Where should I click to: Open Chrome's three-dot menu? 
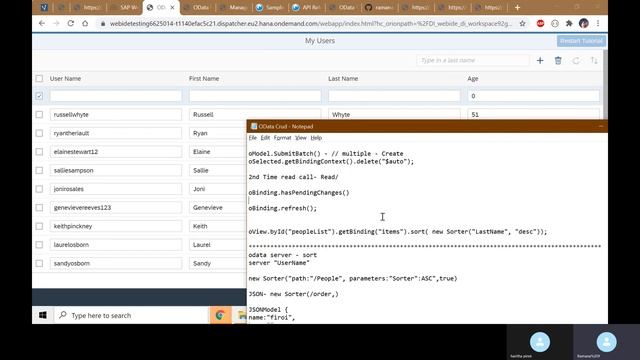click(x=598, y=23)
